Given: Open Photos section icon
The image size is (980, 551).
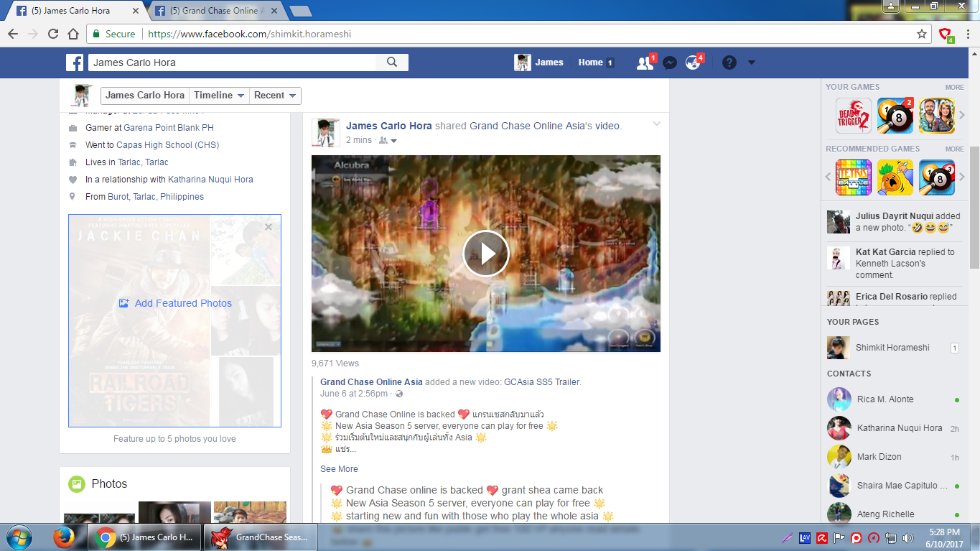Looking at the screenshot, I should point(76,484).
